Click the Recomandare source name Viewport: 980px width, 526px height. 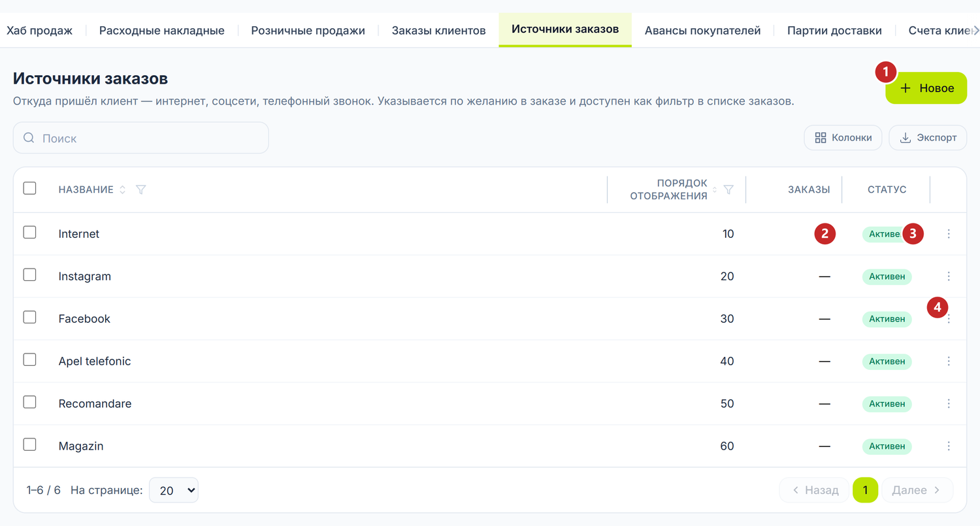(x=95, y=404)
